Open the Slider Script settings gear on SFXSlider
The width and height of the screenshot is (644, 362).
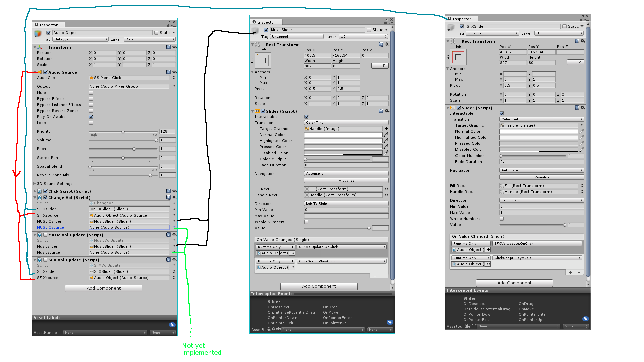583,108
